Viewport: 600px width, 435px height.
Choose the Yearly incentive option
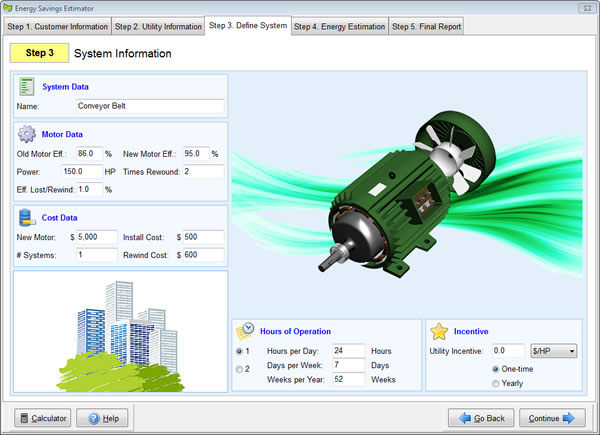(495, 383)
